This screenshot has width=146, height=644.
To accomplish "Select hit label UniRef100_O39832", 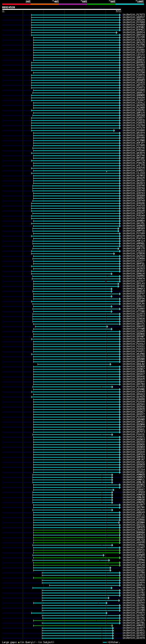I will (134, 60).
